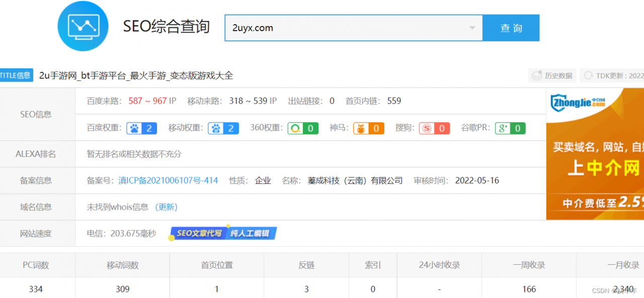Image resolution: width=644 pixels, height=298 pixels.
Task: Select the PC词数 column header
Action: click(37, 265)
